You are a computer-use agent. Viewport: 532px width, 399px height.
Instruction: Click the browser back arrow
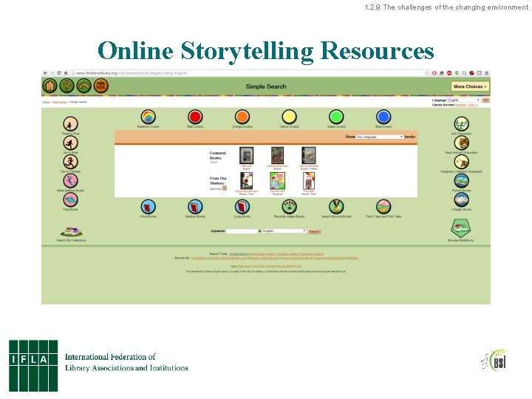pos(46,73)
